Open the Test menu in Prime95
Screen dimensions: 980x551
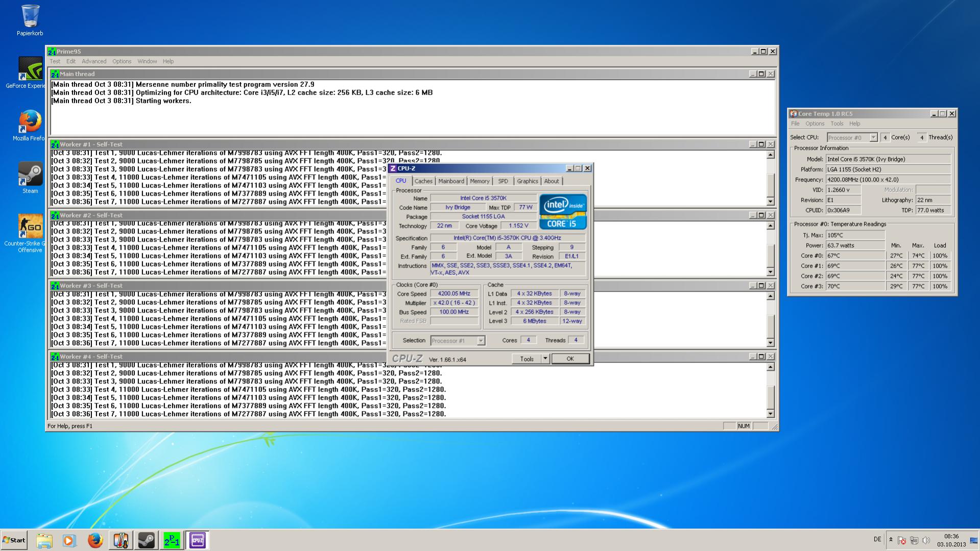(x=55, y=62)
